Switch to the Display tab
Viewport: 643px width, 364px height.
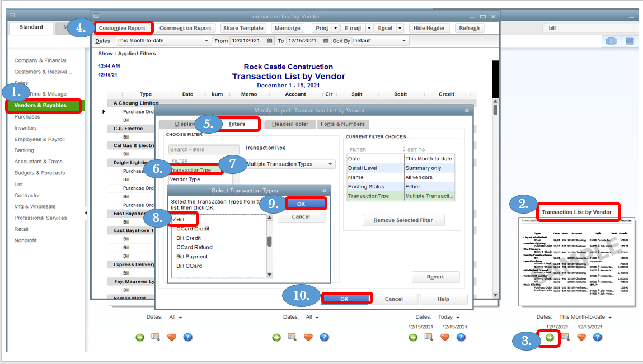pos(184,124)
